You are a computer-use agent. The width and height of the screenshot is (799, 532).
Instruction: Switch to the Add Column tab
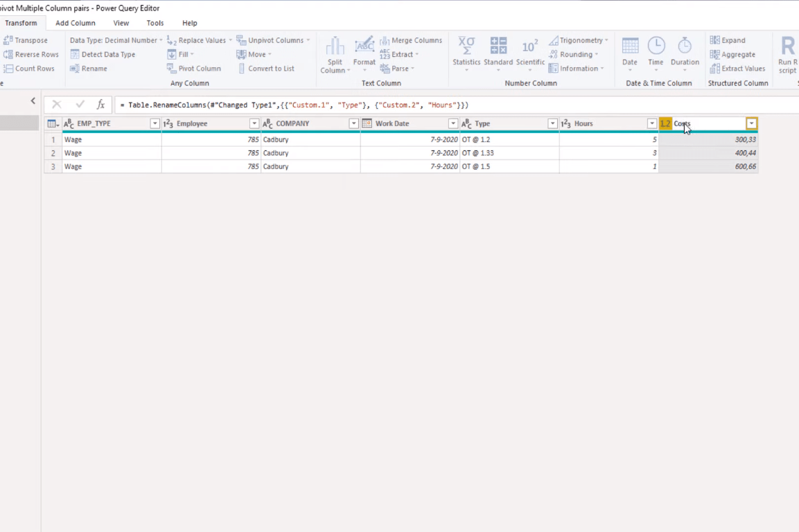click(x=76, y=23)
